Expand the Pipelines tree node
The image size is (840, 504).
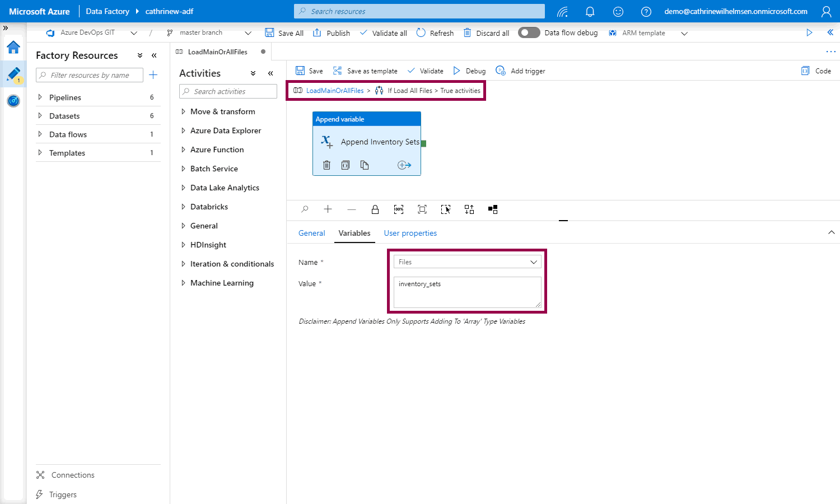pyautogui.click(x=40, y=97)
